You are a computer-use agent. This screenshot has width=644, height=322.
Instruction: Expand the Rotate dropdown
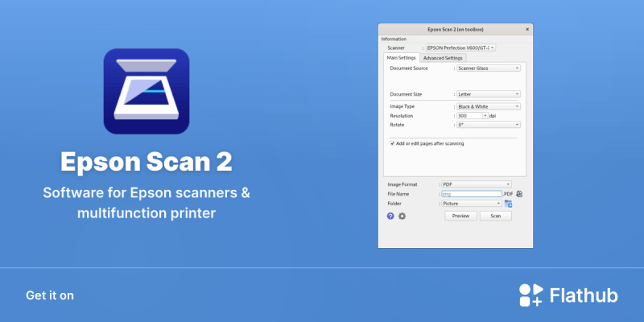pos(489,125)
